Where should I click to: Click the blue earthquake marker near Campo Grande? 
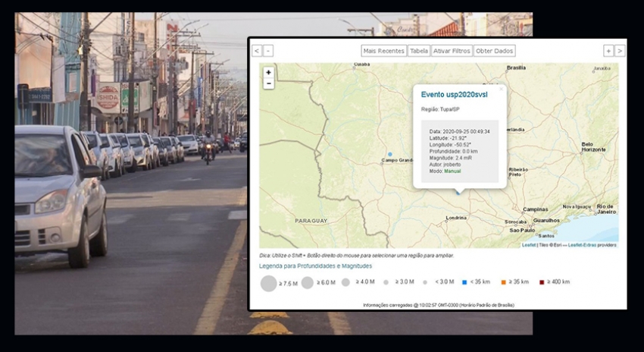click(x=390, y=154)
